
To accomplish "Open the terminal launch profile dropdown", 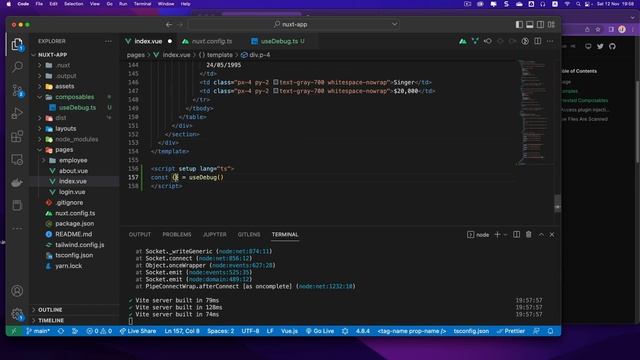I will tap(505, 234).
